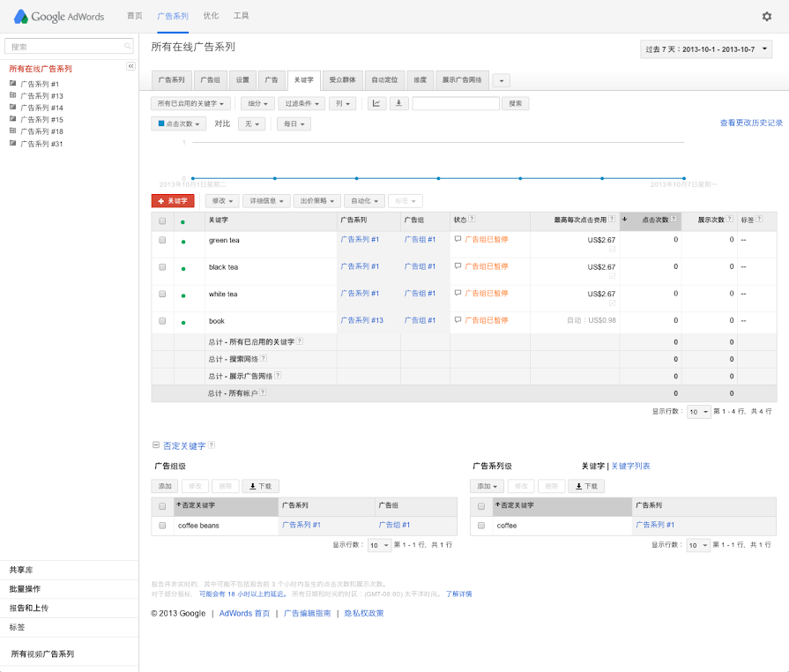Tick the coffee beans negative keyword checkbox
Viewport: 789px width, 672px height.
coord(162,525)
